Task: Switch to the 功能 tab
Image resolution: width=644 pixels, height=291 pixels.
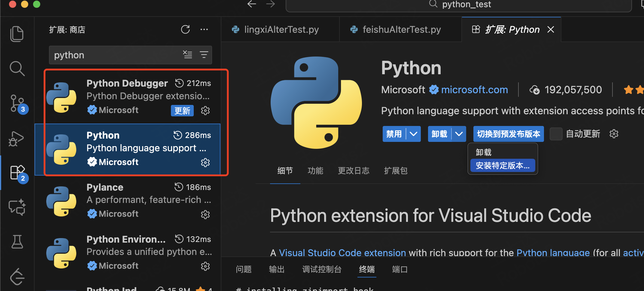Action: click(315, 170)
